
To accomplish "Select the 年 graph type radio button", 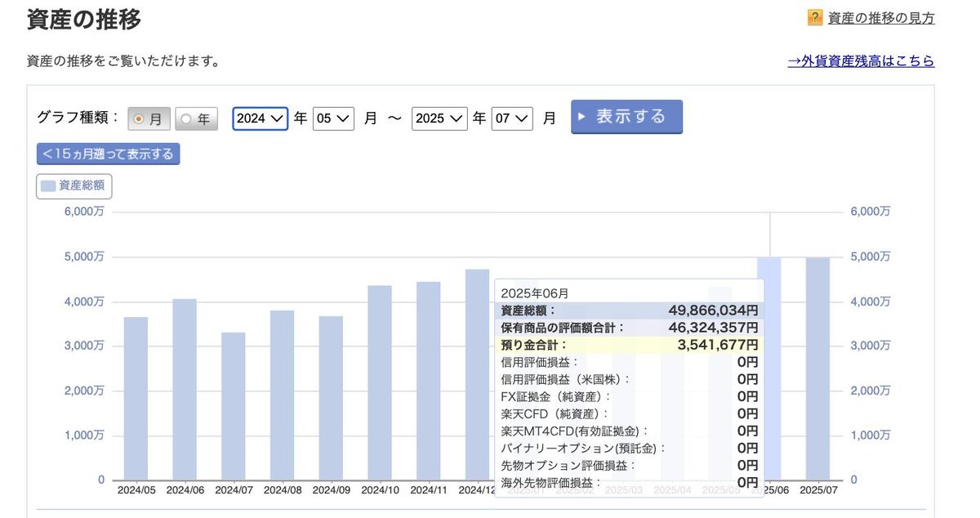I will [196, 118].
